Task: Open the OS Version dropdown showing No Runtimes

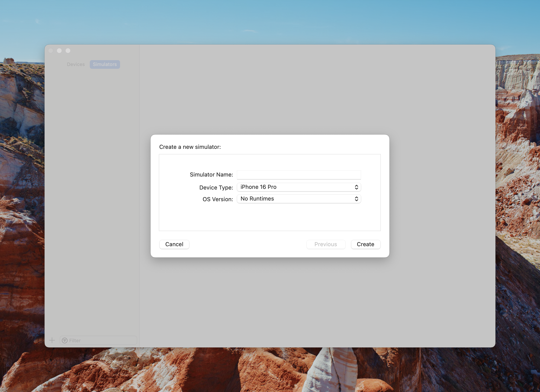Action: pos(299,199)
